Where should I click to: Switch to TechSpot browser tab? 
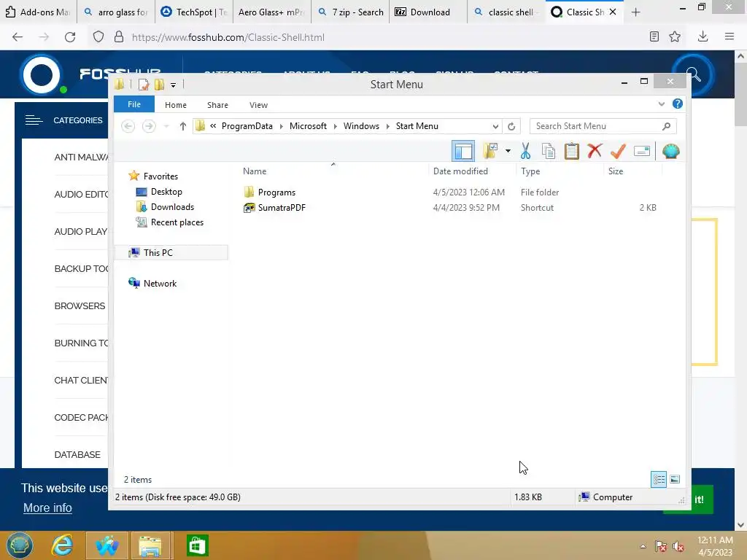coord(194,12)
